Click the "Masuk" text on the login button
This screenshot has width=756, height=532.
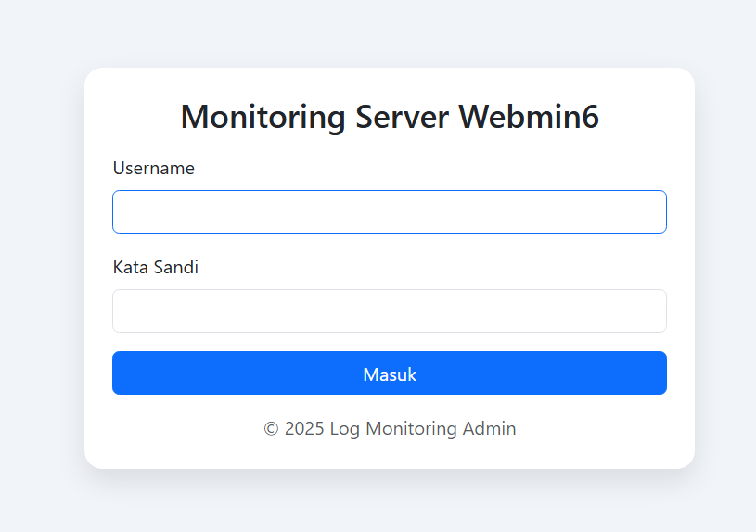coord(389,374)
